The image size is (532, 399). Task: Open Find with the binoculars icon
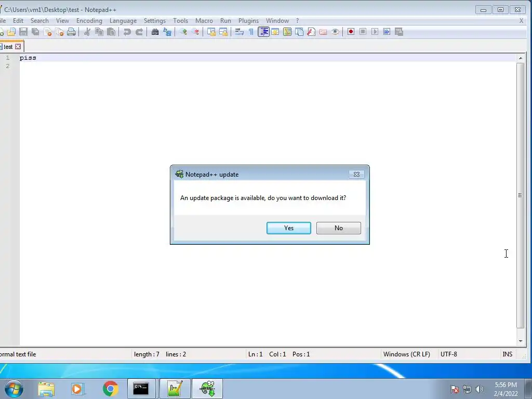(x=155, y=32)
